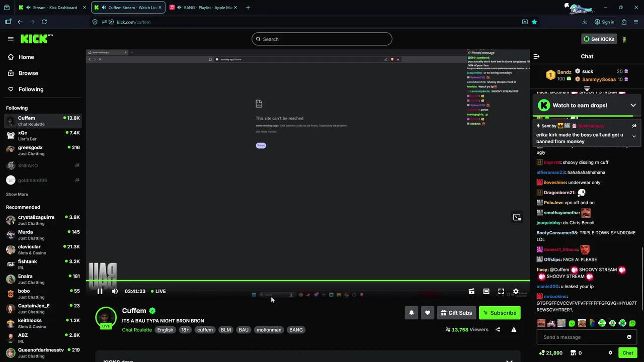Viewport: 644px width, 362px height.
Task: Collapse the chat panel with arrow icon
Action: 536,56
